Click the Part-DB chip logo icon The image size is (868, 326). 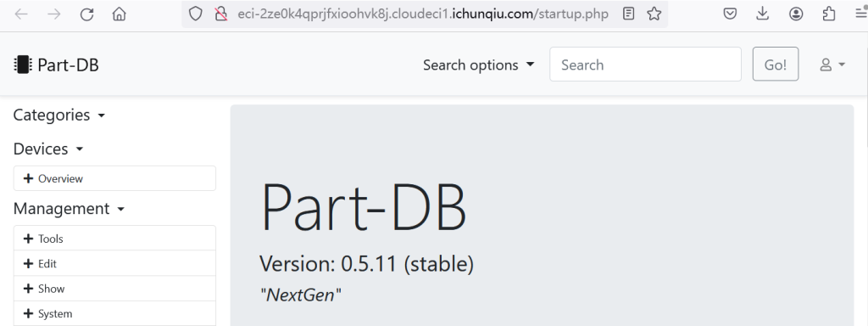point(22,65)
